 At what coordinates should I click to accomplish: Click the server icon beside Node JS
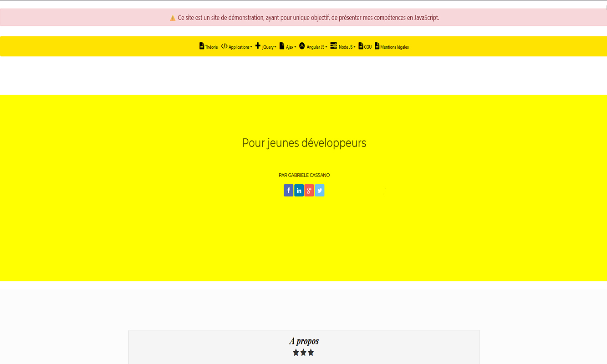click(x=334, y=46)
